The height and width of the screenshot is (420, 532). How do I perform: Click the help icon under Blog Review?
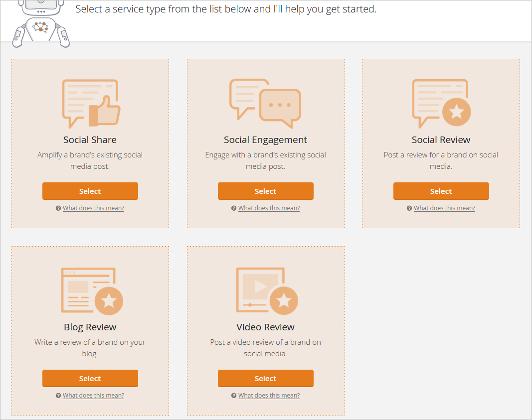[58, 396]
